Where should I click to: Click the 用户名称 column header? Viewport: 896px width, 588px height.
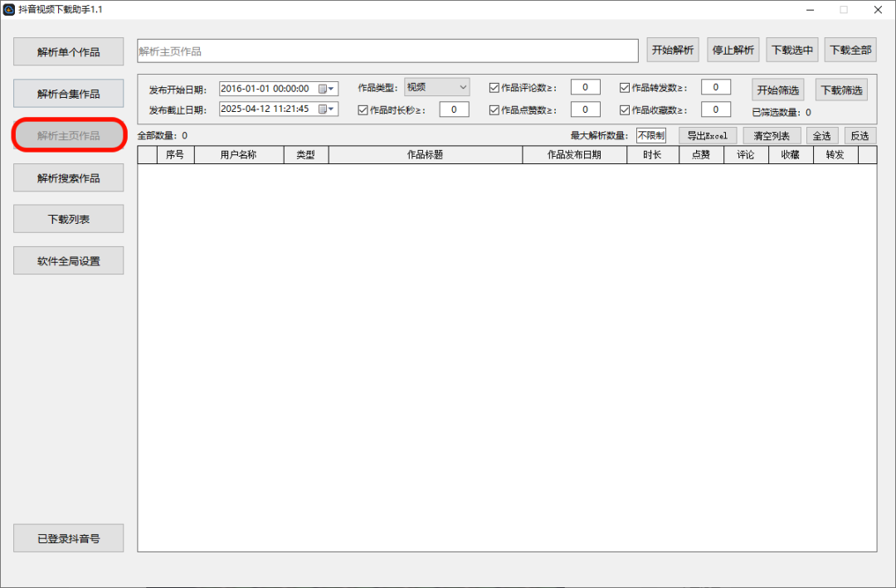(x=239, y=155)
